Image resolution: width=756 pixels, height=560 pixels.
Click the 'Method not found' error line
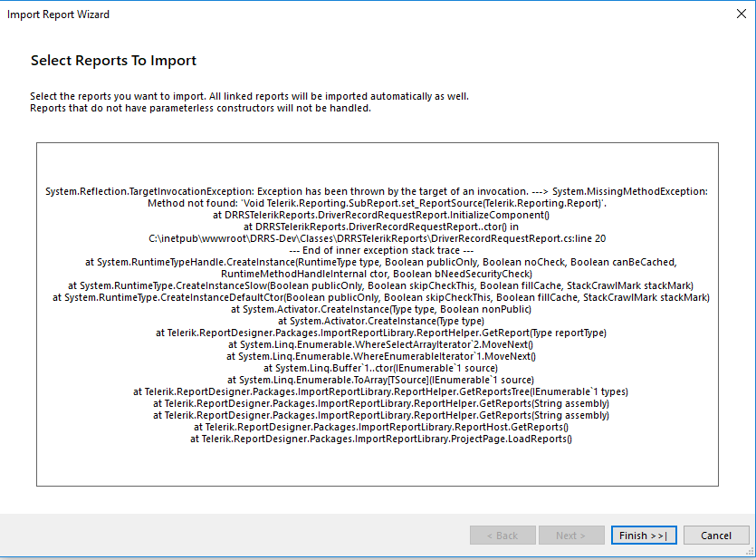coord(377,203)
